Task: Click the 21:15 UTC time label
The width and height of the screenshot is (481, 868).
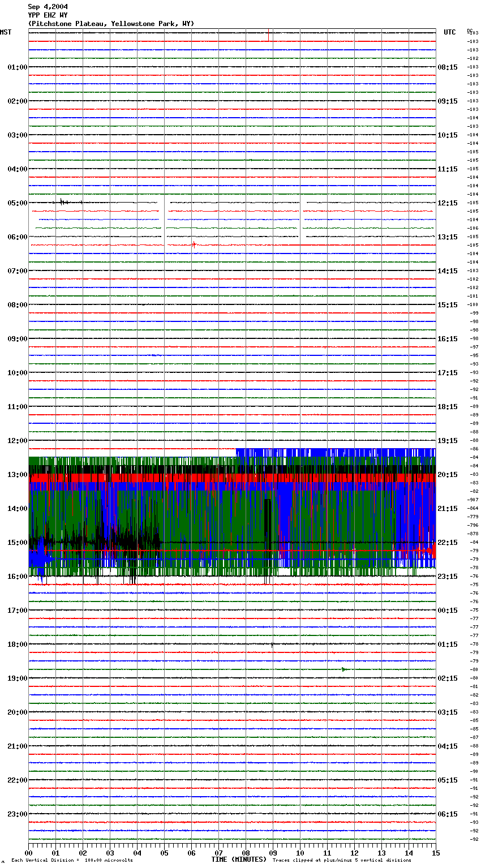Action: [x=448, y=509]
